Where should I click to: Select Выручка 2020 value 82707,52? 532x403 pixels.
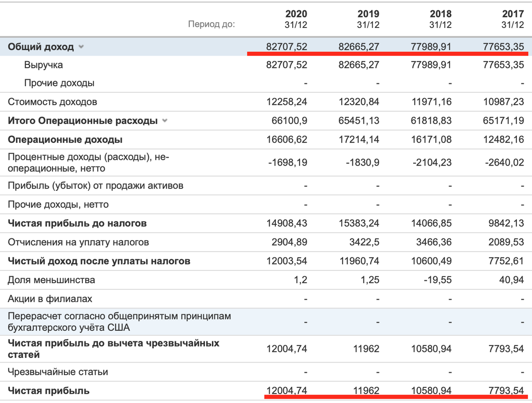coord(286,65)
